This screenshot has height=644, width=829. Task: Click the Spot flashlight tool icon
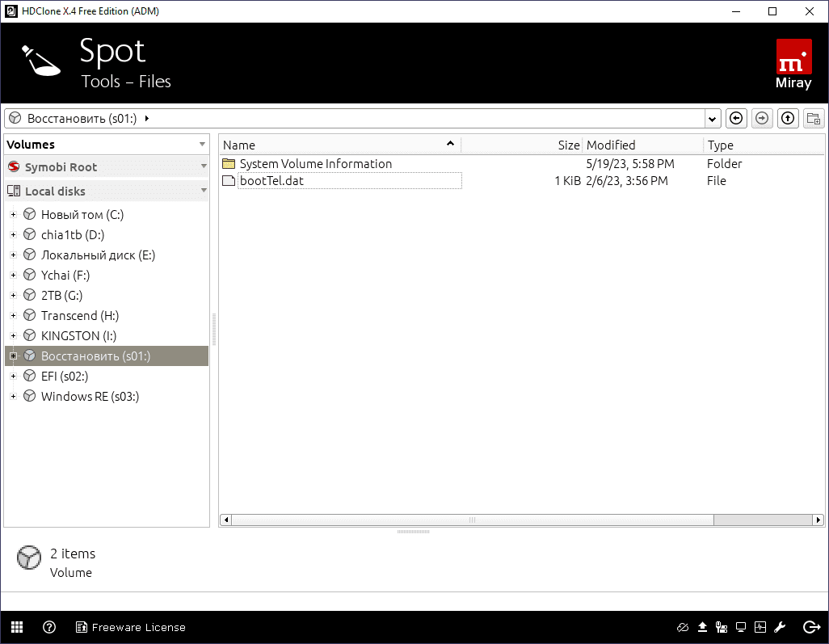tap(40, 61)
